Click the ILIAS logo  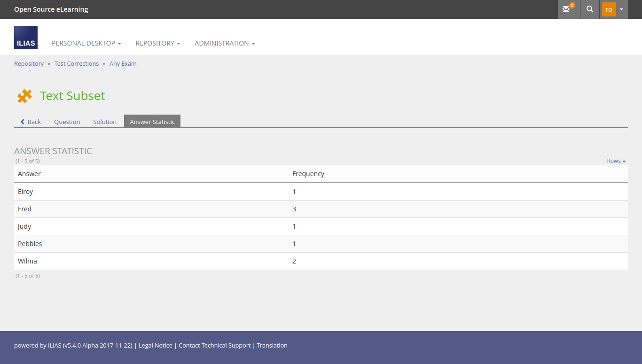click(26, 38)
